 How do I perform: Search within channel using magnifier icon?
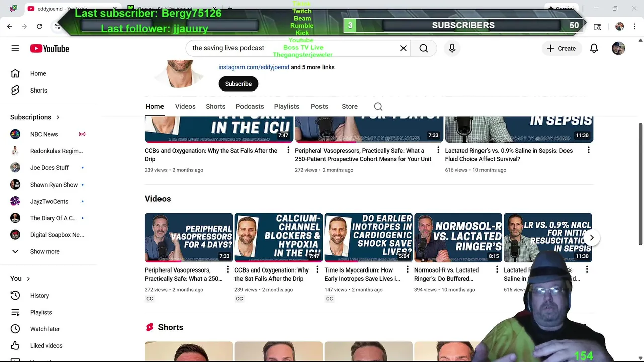(378, 107)
